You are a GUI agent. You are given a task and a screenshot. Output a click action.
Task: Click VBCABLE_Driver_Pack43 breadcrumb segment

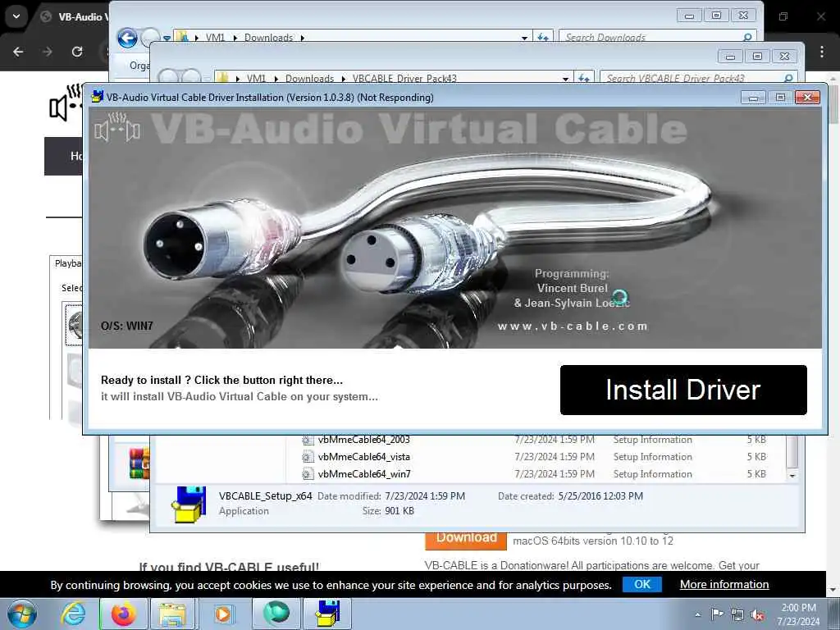coord(404,79)
